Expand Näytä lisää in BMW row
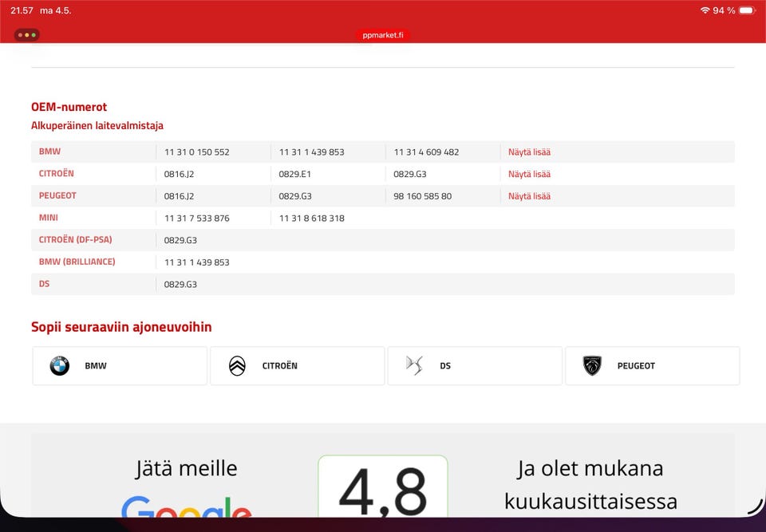Viewport: 766px width, 532px height. [x=529, y=152]
